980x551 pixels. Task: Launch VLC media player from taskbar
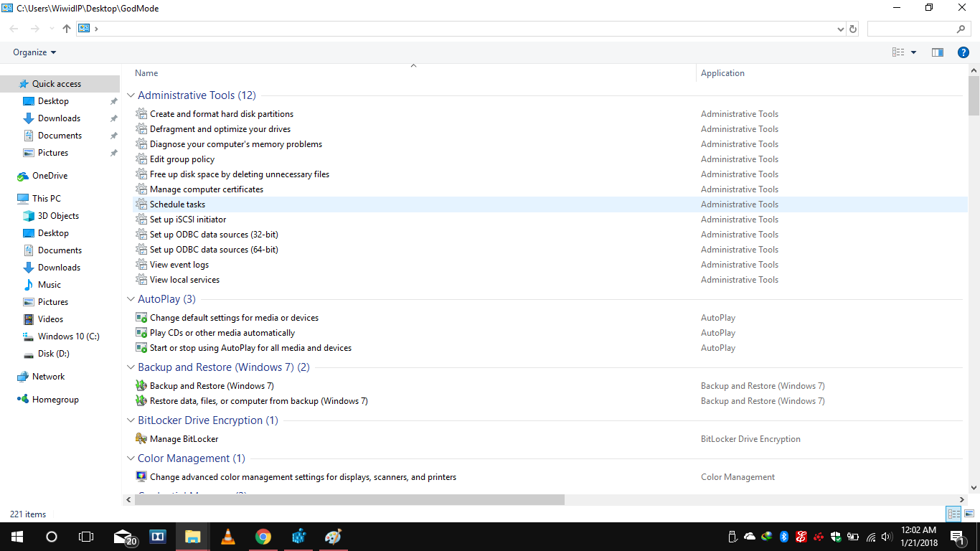(x=227, y=537)
